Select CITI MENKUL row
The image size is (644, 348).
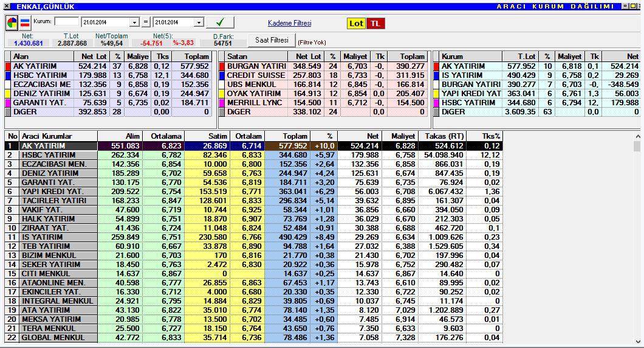tap(254, 274)
